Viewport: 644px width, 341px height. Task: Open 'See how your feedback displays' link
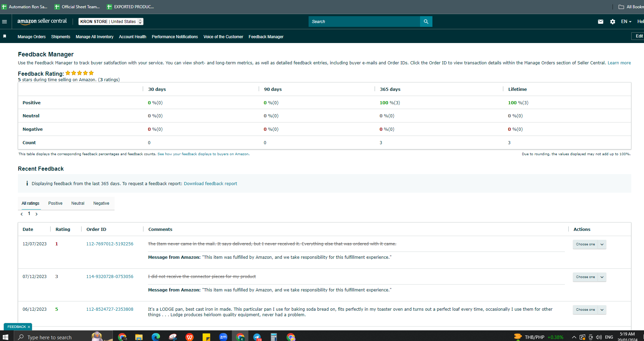[x=203, y=154]
